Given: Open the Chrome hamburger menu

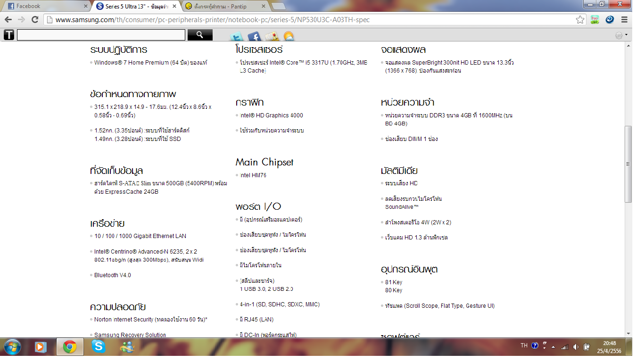Looking at the screenshot, I should (625, 20).
